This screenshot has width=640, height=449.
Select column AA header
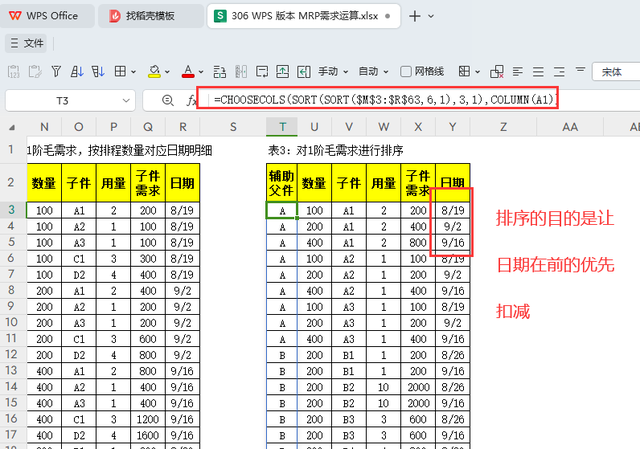(570, 127)
